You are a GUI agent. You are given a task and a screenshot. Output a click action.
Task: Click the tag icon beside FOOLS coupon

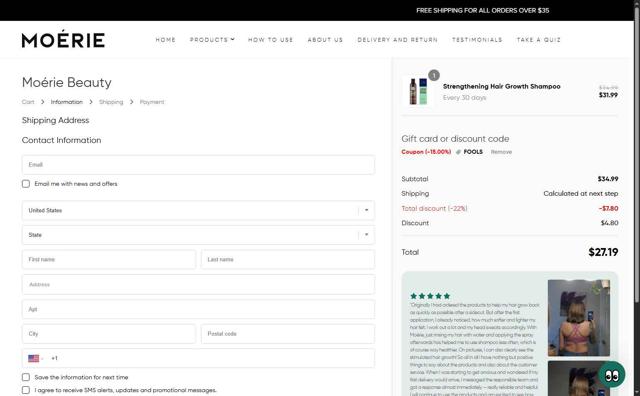pyautogui.click(x=458, y=152)
